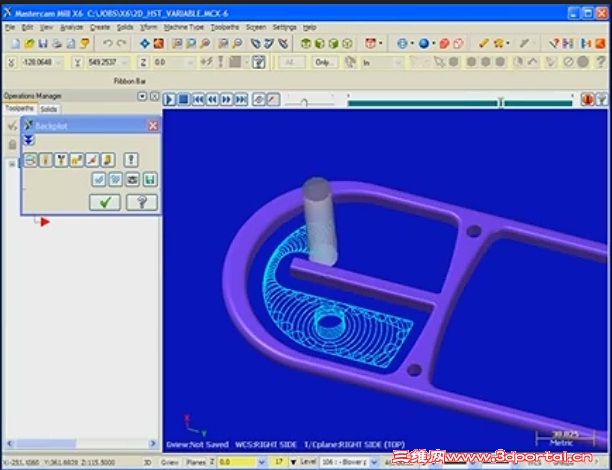Open the Machine Type menu
612x470 pixels.
(x=184, y=27)
